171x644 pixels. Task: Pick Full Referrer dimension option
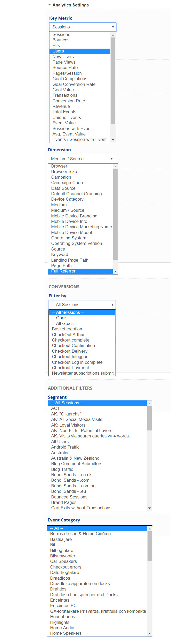point(63,271)
